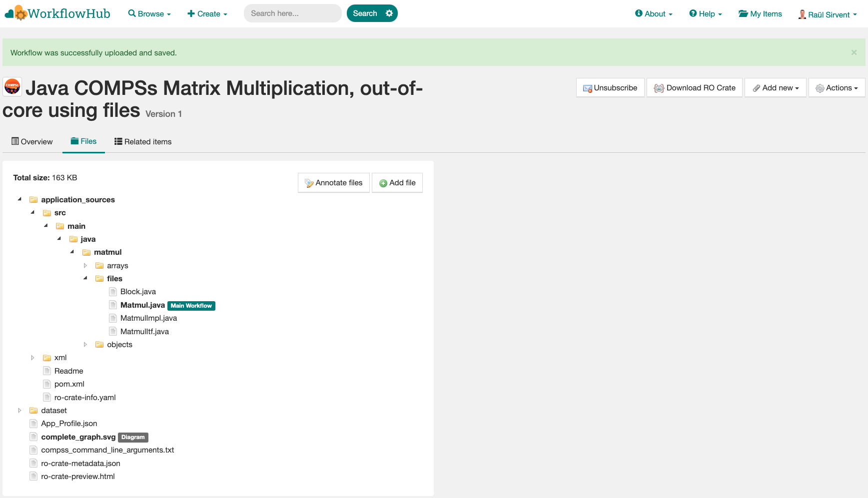Go to My Items
The width and height of the screenshot is (868, 498).
point(760,14)
